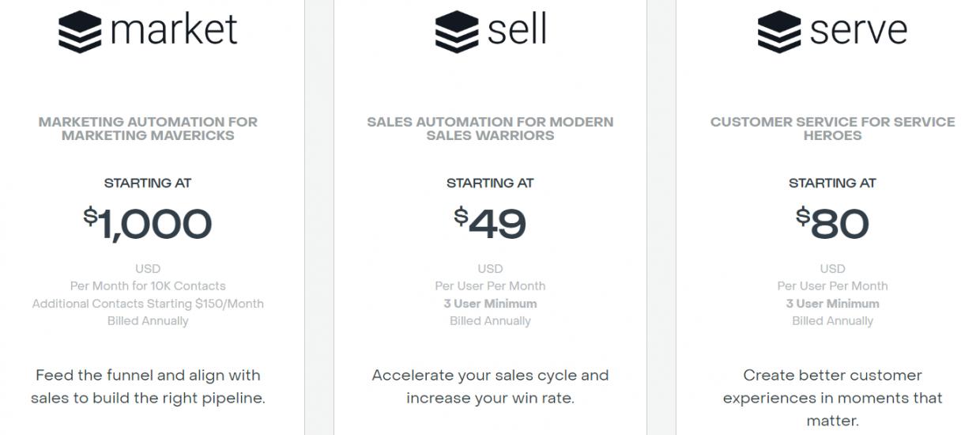Click Accelerate your sales cycle description
This screenshot has width=980, height=435.
pos(490,387)
